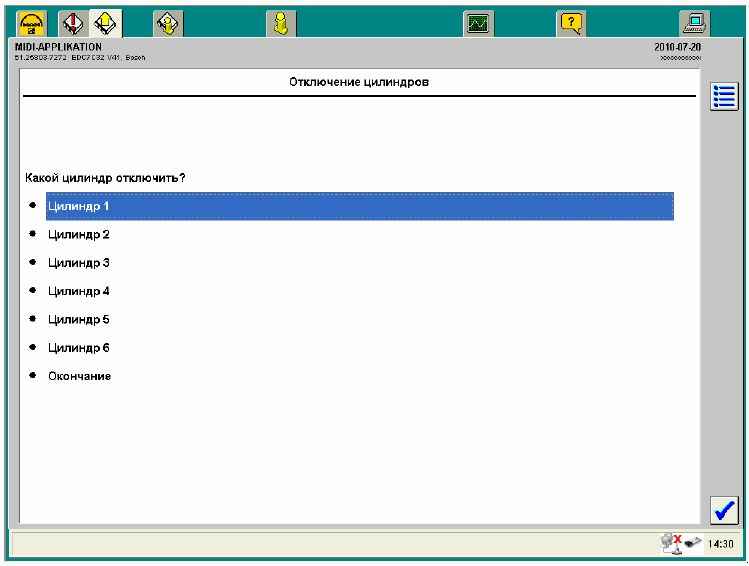Click the Отключение цилиндров title heading
749x566 pixels.
[x=359, y=82]
